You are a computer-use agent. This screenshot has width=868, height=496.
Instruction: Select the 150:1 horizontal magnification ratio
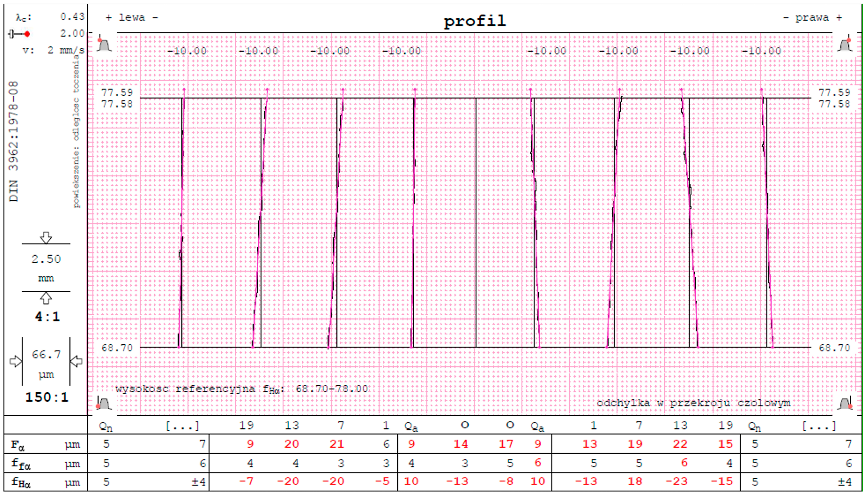pos(47,397)
